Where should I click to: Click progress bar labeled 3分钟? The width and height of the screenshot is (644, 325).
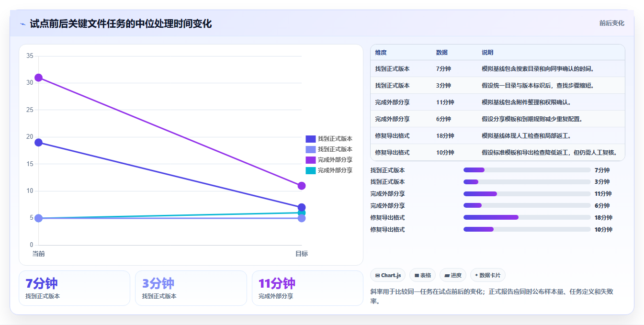(527, 182)
